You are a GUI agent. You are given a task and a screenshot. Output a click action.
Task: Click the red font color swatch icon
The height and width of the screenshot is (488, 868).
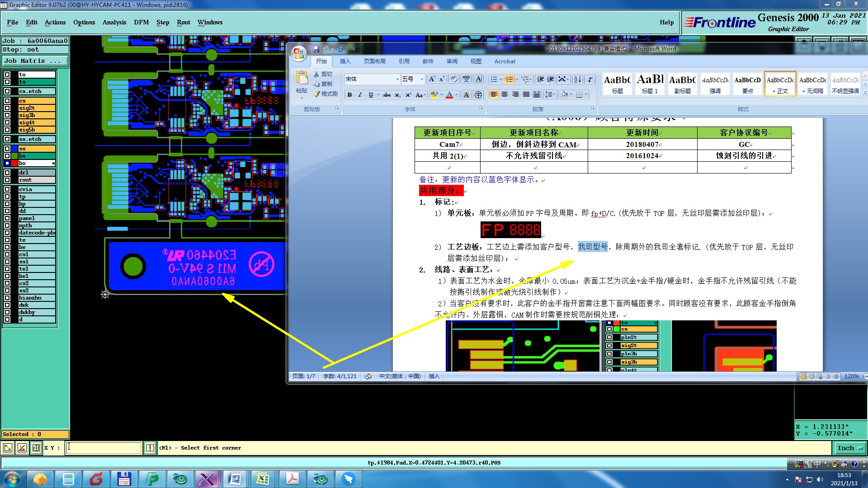tap(449, 95)
